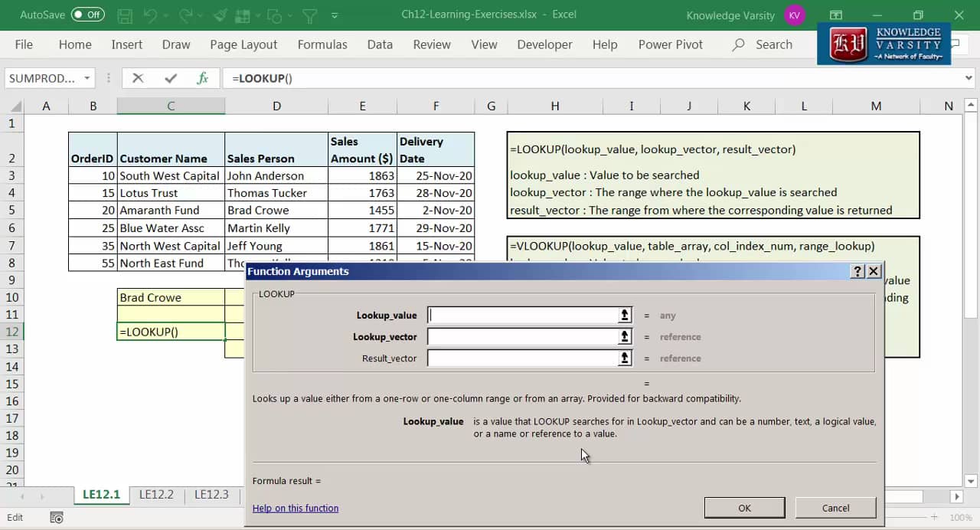The width and height of the screenshot is (980, 530).
Task: Click the Cancel button in dialog
Action: coord(835,508)
